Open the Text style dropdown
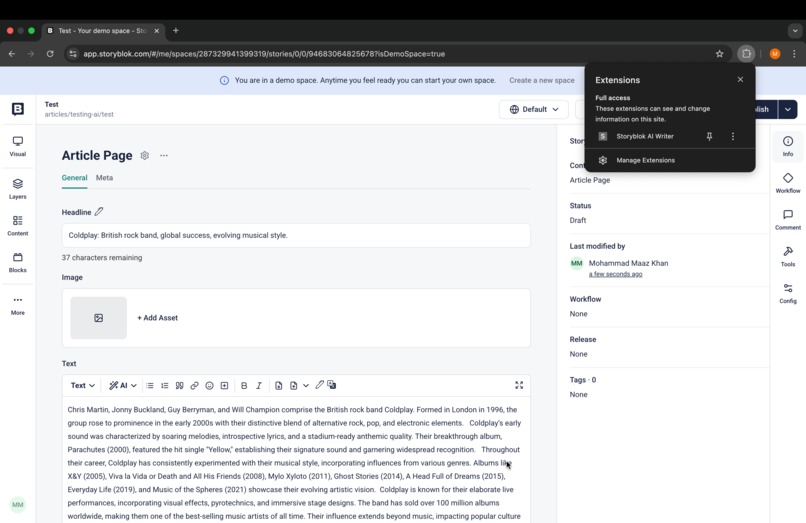Image resolution: width=806 pixels, height=523 pixels. coord(83,385)
